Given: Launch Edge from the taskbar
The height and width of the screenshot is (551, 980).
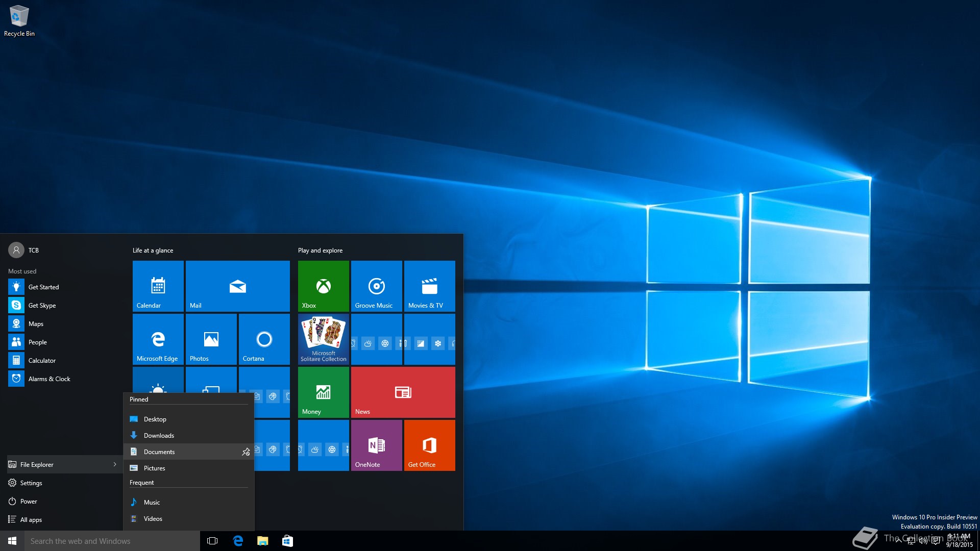Looking at the screenshot, I should 238,541.
